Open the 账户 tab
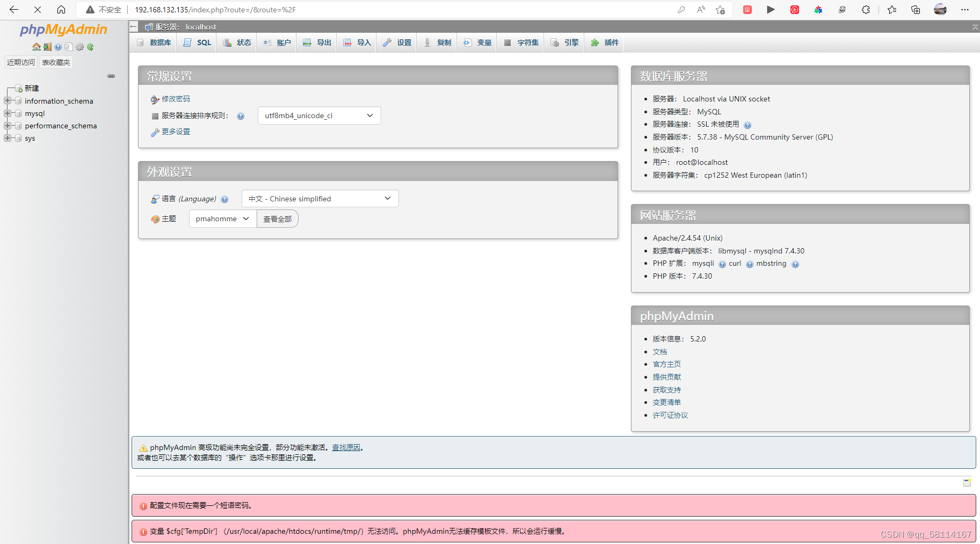Viewport: 980px width, 544px height. pos(277,42)
